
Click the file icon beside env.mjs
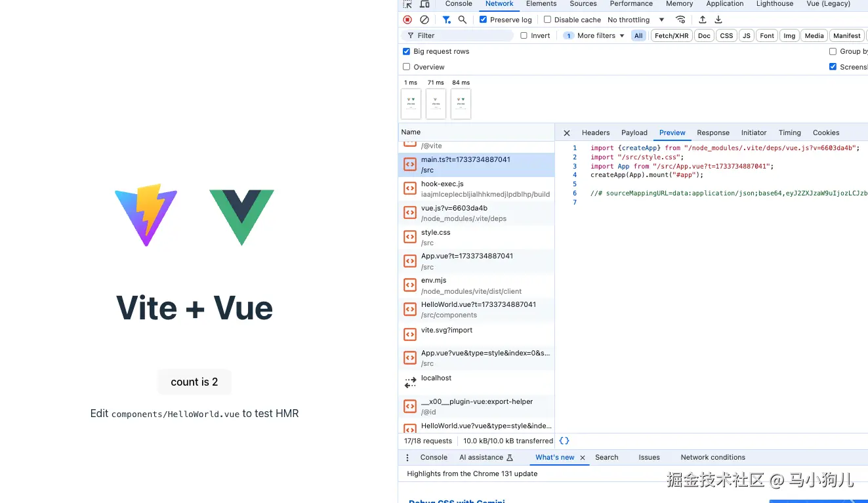pos(410,285)
